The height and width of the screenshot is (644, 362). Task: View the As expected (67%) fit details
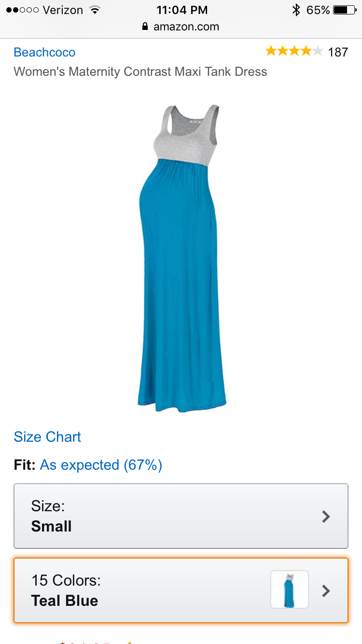point(101,465)
